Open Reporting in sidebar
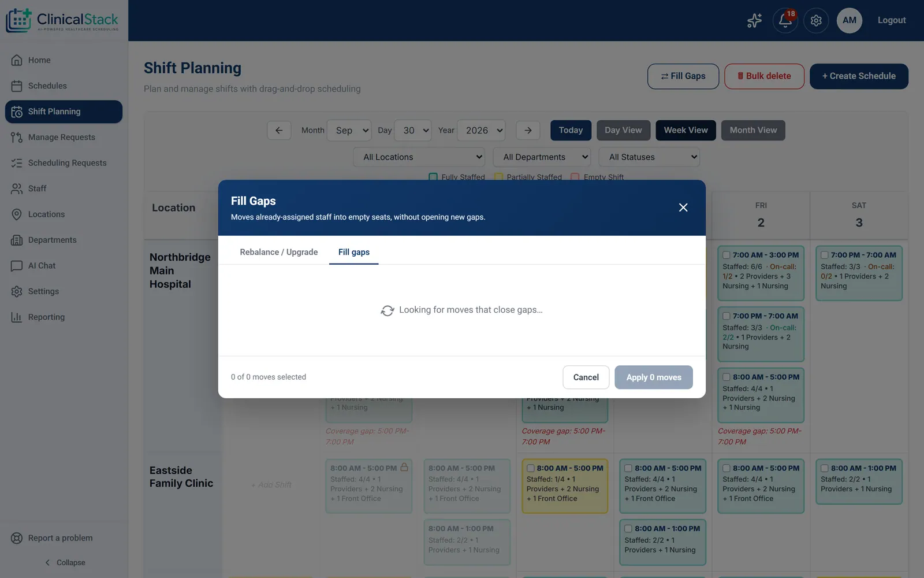The width and height of the screenshot is (924, 578). pos(64,317)
